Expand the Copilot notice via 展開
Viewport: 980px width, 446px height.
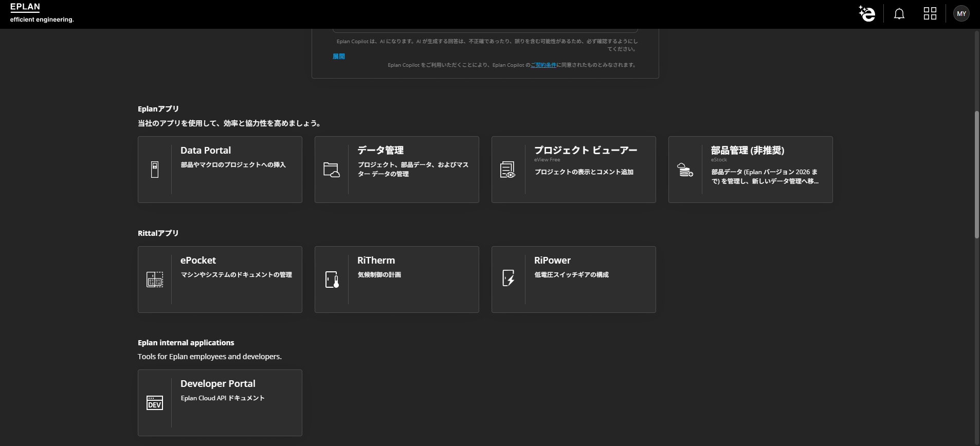[339, 57]
